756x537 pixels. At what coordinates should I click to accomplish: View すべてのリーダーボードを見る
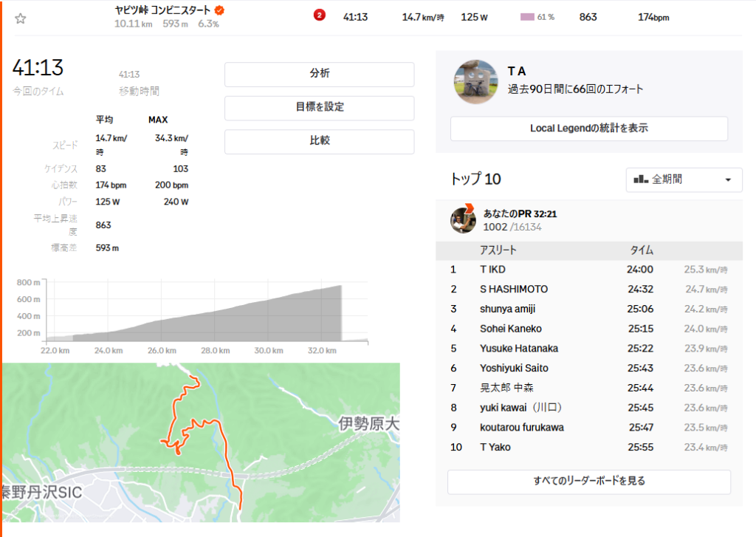pos(588,482)
